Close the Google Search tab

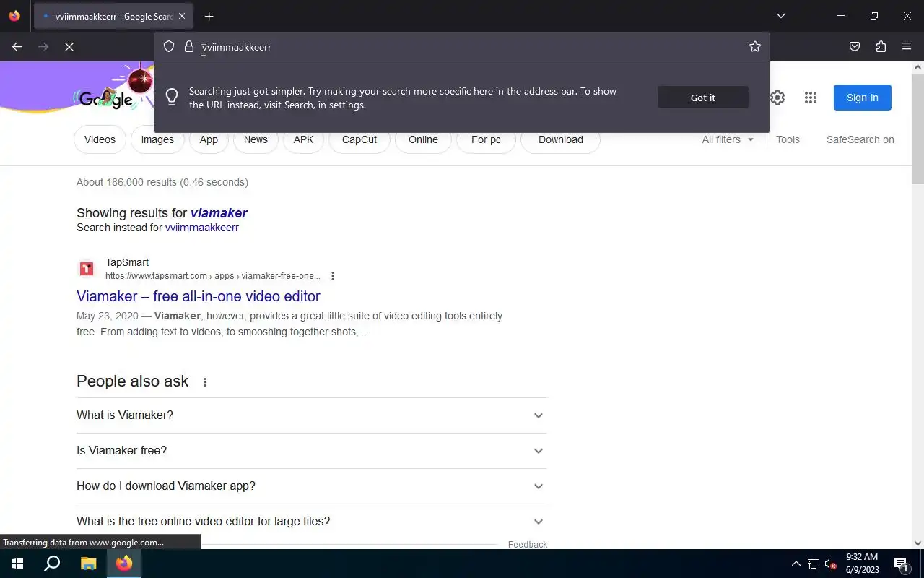181,16
